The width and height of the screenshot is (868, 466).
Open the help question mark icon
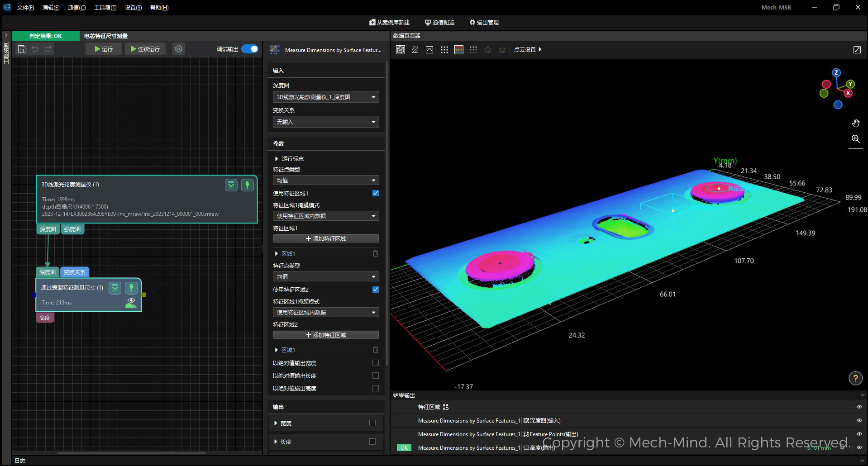click(x=855, y=378)
